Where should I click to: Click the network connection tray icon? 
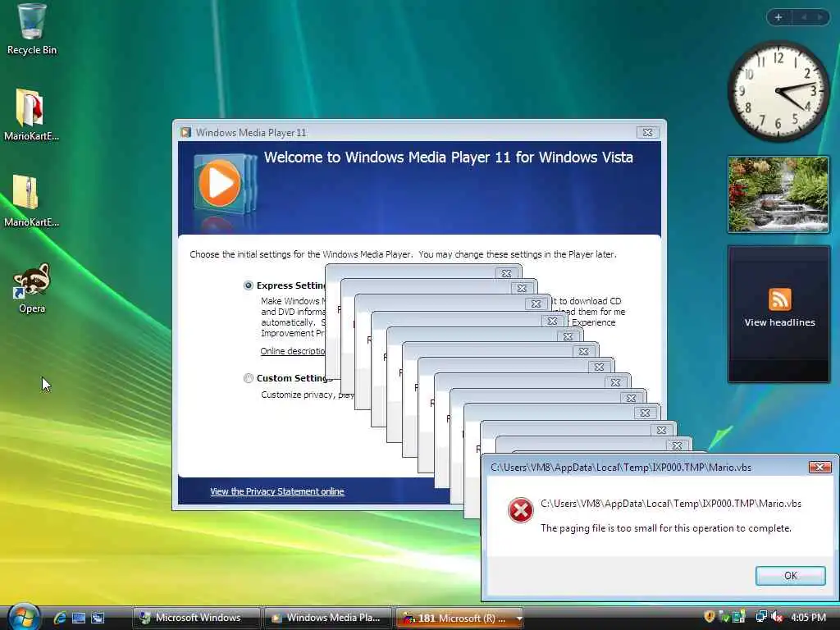[x=760, y=617]
